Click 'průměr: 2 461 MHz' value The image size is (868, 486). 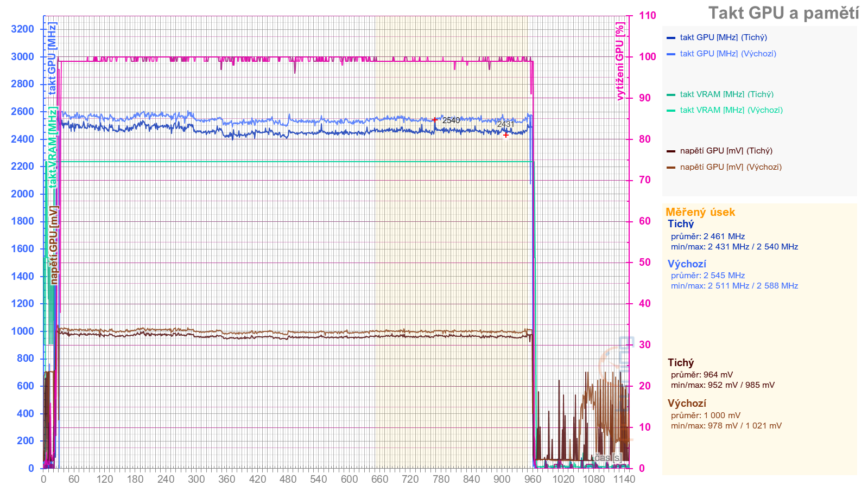tap(708, 236)
